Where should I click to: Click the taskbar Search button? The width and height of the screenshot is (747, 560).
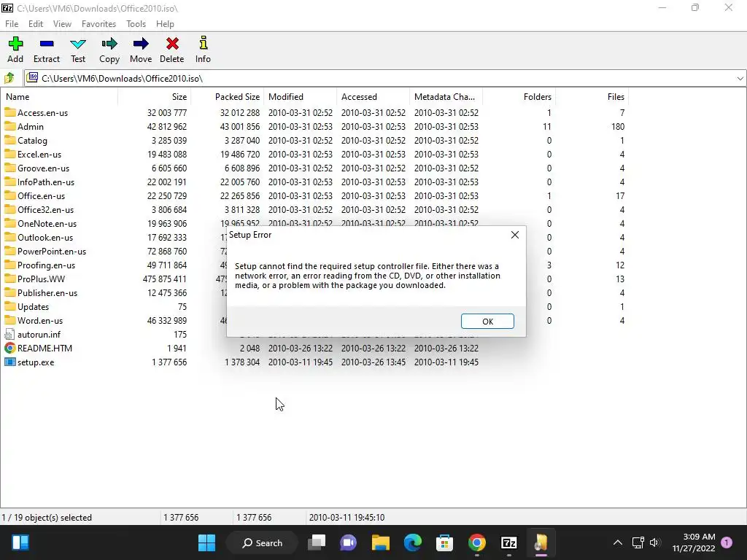click(x=262, y=542)
